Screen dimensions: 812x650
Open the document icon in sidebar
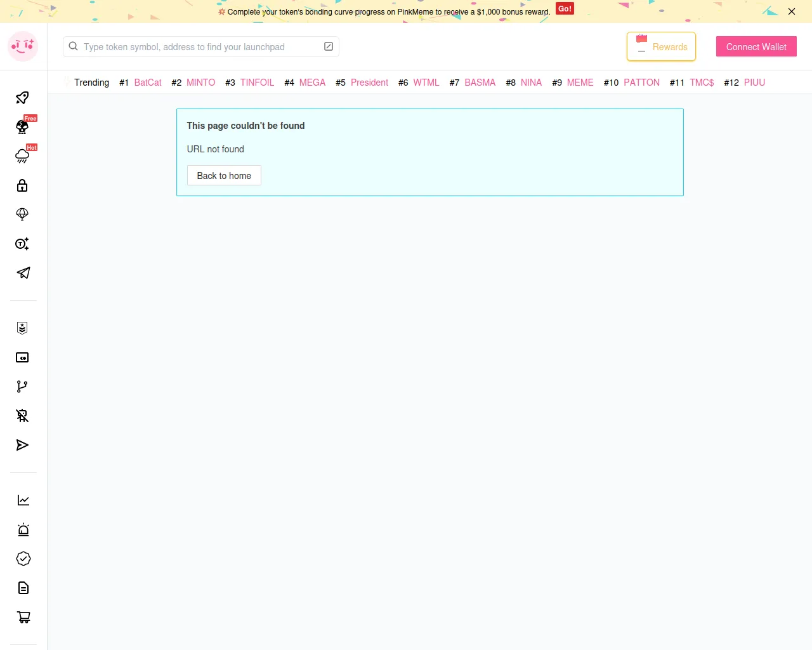[23, 588]
